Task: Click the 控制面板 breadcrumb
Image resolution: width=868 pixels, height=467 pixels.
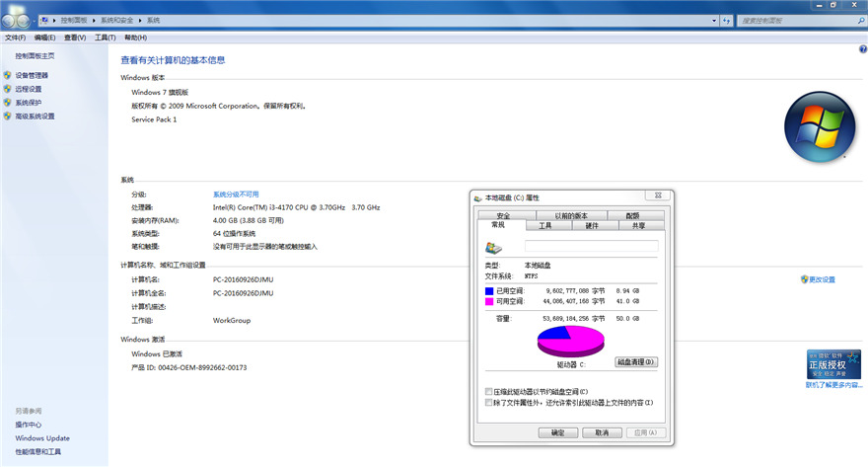Action: pos(74,21)
